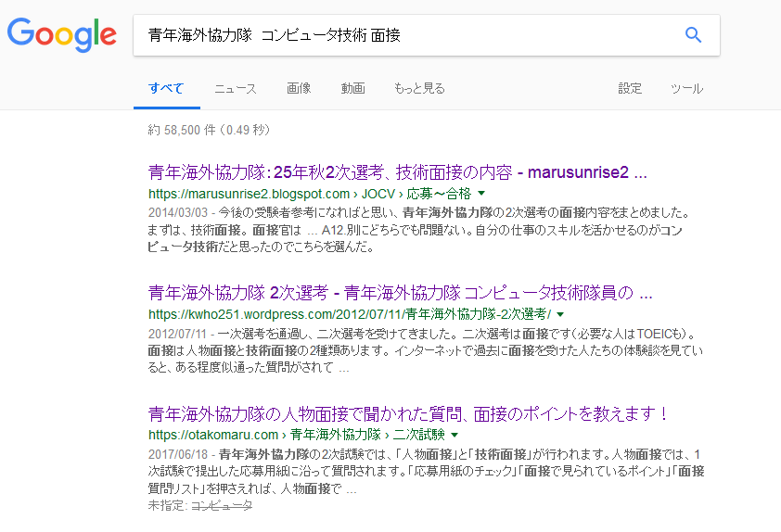Click the otakomaru.com green URL

(x=297, y=435)
